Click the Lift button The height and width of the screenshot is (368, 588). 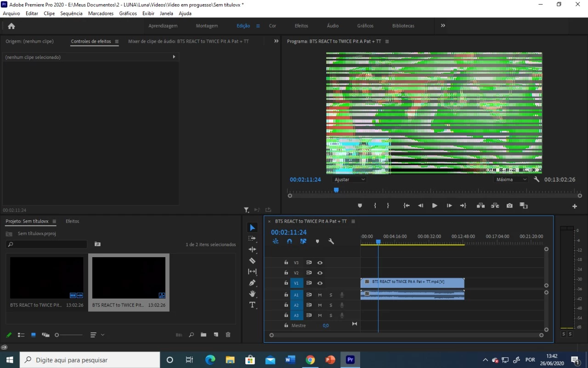tap(481, 206)
